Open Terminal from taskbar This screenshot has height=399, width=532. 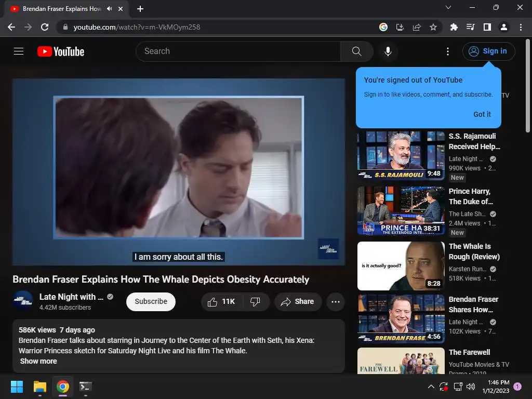[x=86, y=387]
